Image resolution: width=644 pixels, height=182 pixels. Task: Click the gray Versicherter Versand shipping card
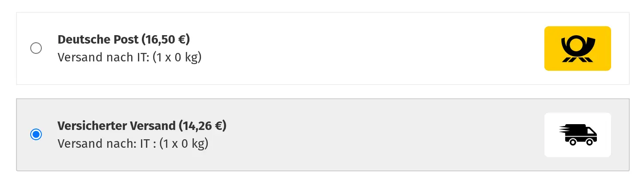pyautogui.click(x=323, y=135)
